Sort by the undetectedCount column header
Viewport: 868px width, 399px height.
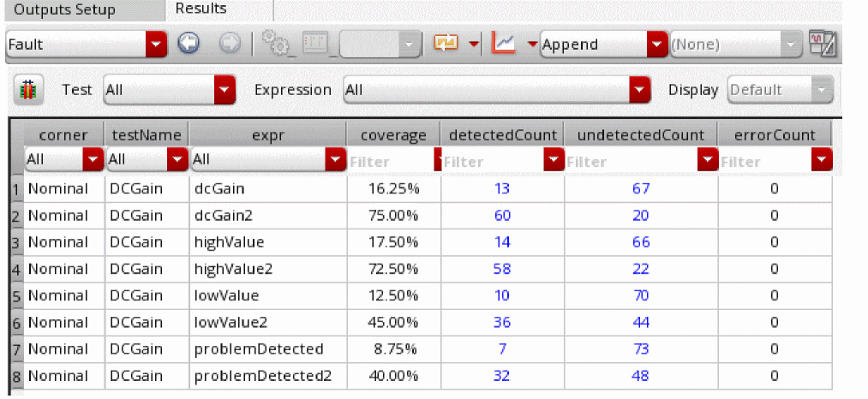(x=641, y=135)
